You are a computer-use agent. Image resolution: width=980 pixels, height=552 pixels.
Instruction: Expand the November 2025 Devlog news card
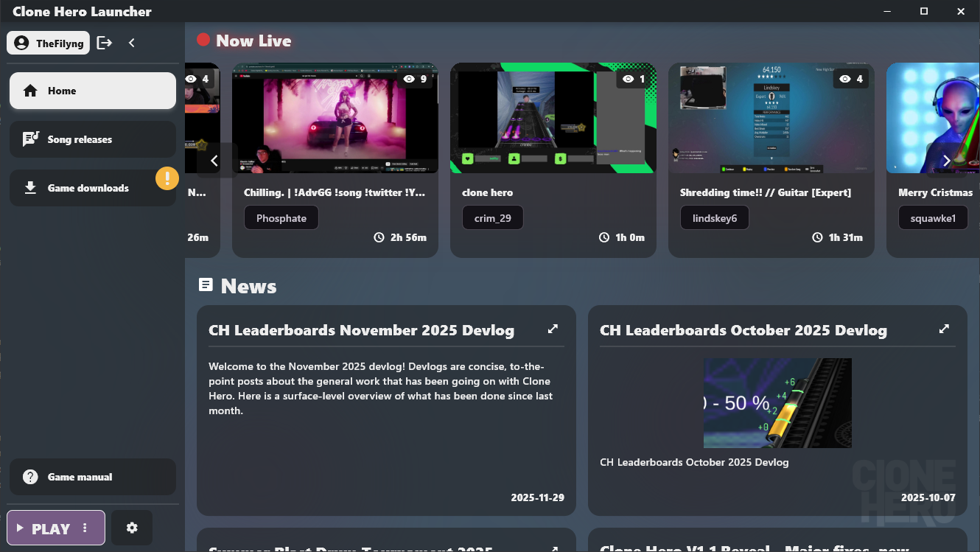pos(553,329)
